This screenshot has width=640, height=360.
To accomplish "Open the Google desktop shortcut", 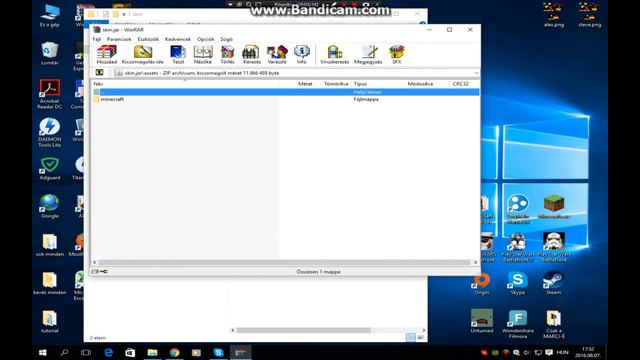I will tap(50, 207).
